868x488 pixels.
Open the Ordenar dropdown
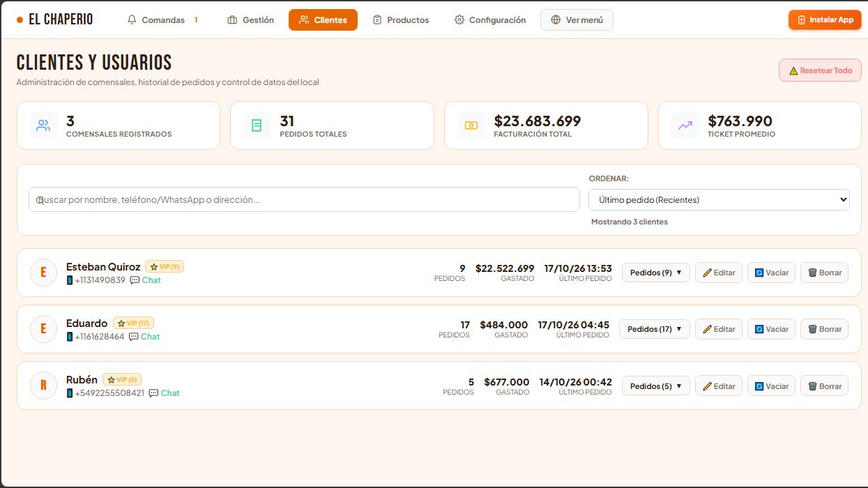click(x=719, y=199)
